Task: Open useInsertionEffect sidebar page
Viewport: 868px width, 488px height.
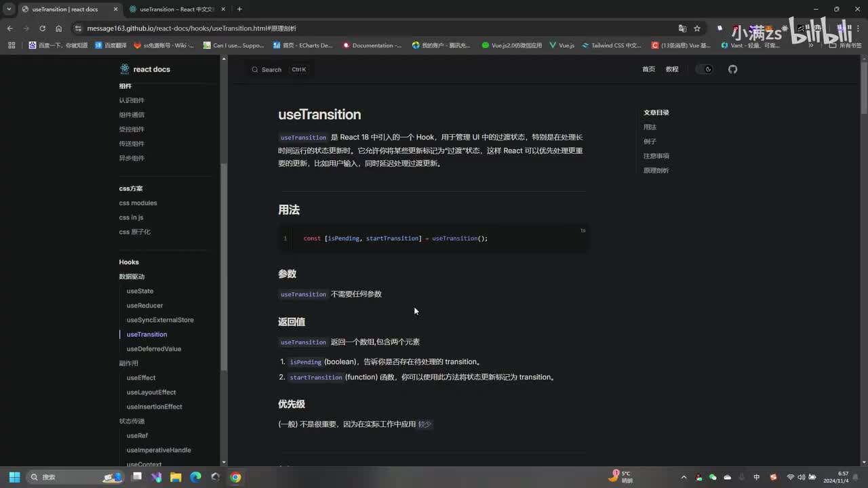Action: 155,407
